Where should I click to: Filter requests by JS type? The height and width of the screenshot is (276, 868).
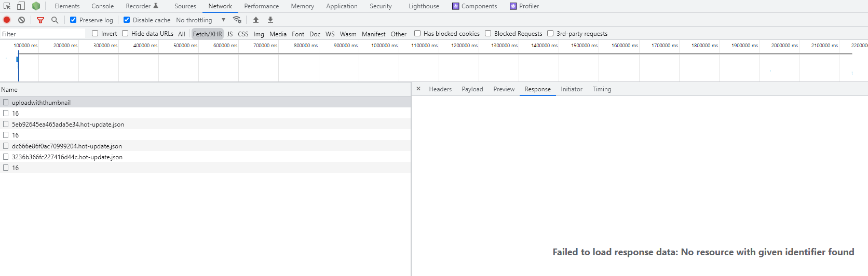229,34
